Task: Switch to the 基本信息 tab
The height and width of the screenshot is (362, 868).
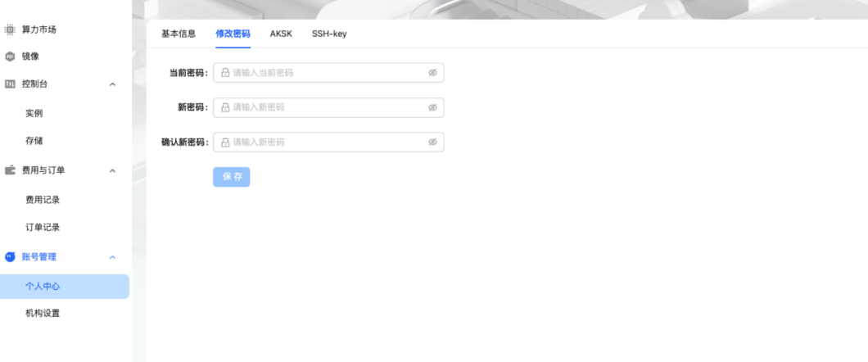Action: point(179,34)
